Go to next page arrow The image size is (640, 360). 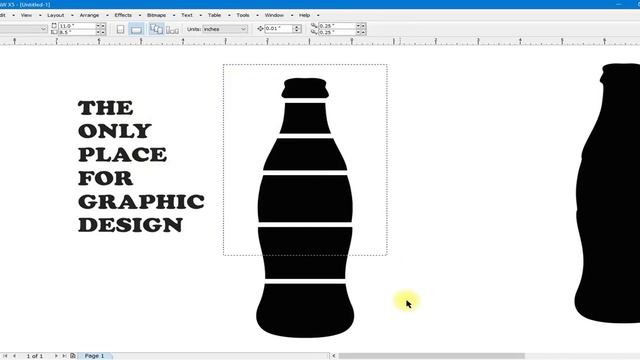pyautogui.click(x=56, y=356)
